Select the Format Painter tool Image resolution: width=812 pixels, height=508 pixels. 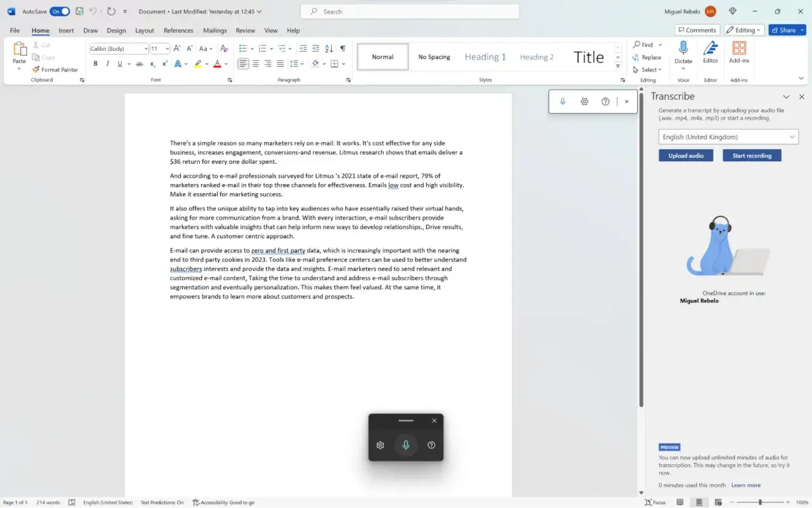(x=56, y=70)
